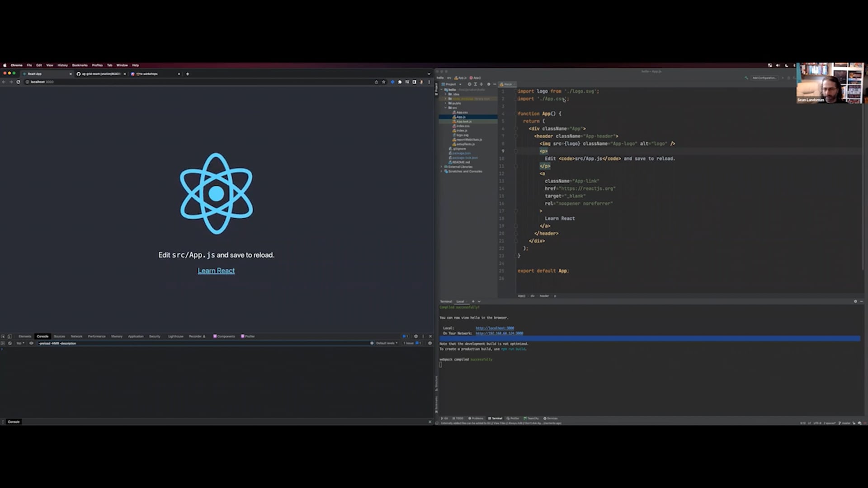Open Project panel options gear icon

(x=488, y=84)
